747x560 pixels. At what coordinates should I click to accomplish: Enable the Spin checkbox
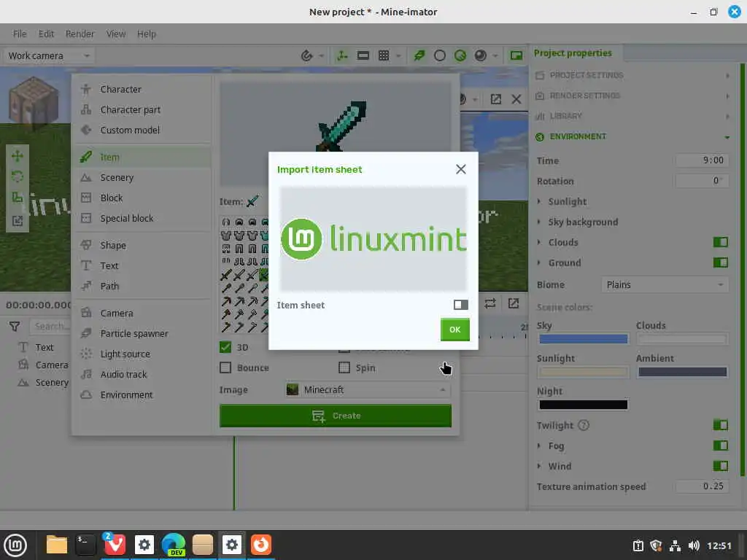[344, 367]
